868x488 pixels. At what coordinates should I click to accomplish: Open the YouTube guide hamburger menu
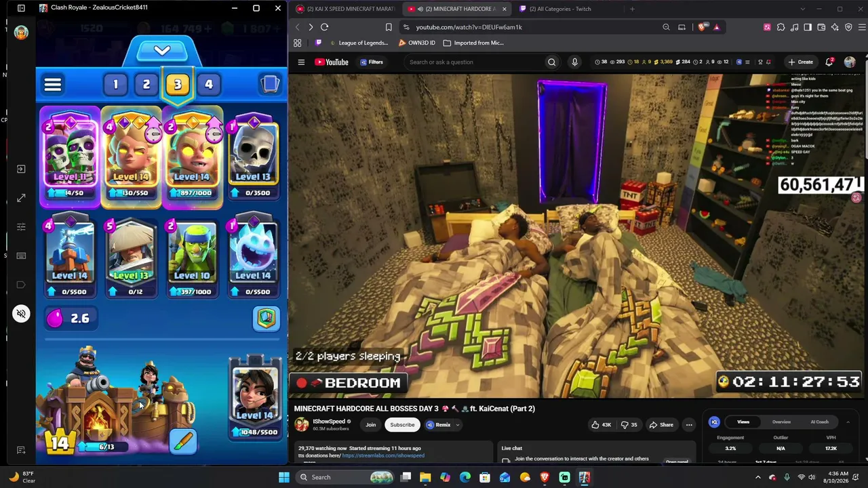(301, 62)
